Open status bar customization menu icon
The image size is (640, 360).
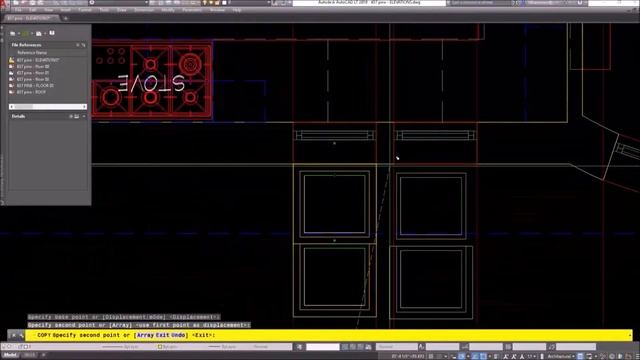tap(637, 356)
